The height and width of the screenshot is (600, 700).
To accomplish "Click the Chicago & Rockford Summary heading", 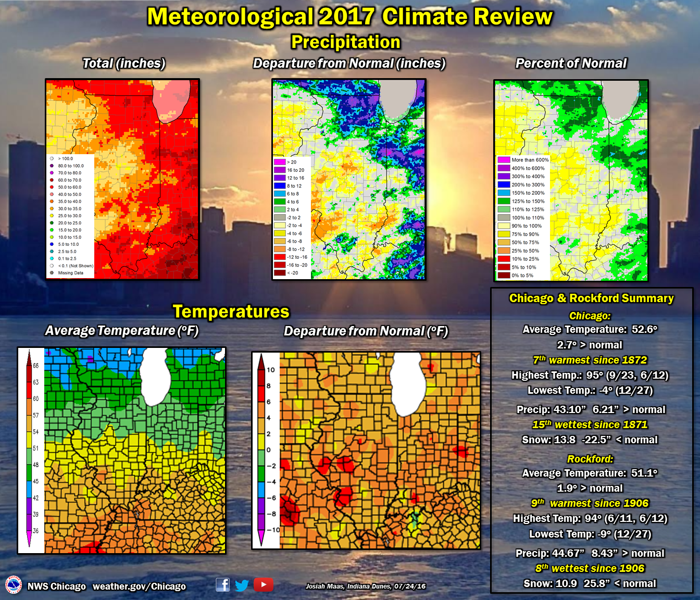I will 591,298.
